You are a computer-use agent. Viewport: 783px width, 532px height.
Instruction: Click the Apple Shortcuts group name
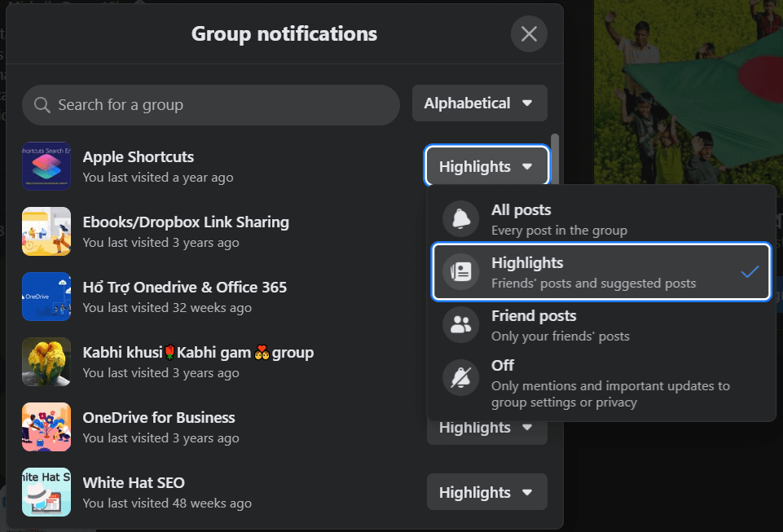click(139, 157)
